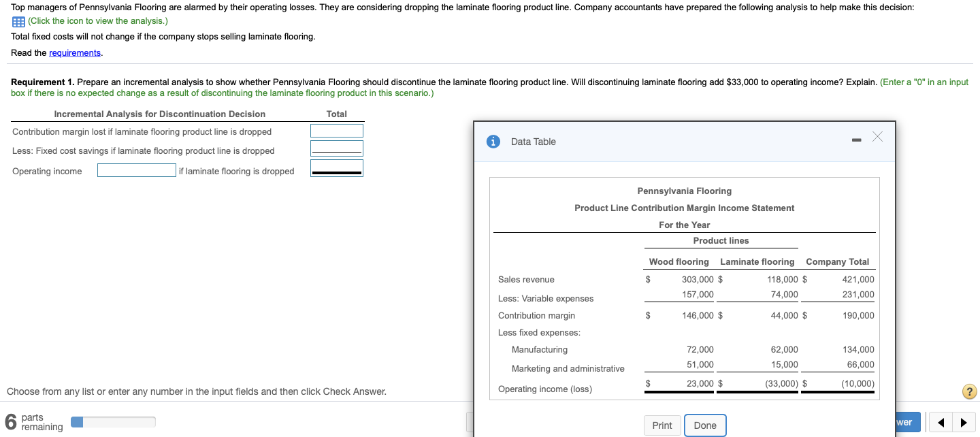Go to next question arrow

[964, 423]
